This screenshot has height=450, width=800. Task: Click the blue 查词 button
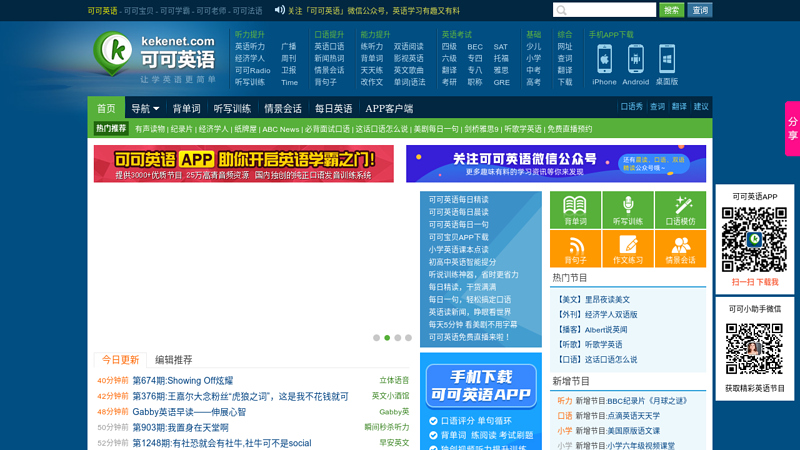click(700, 10)
